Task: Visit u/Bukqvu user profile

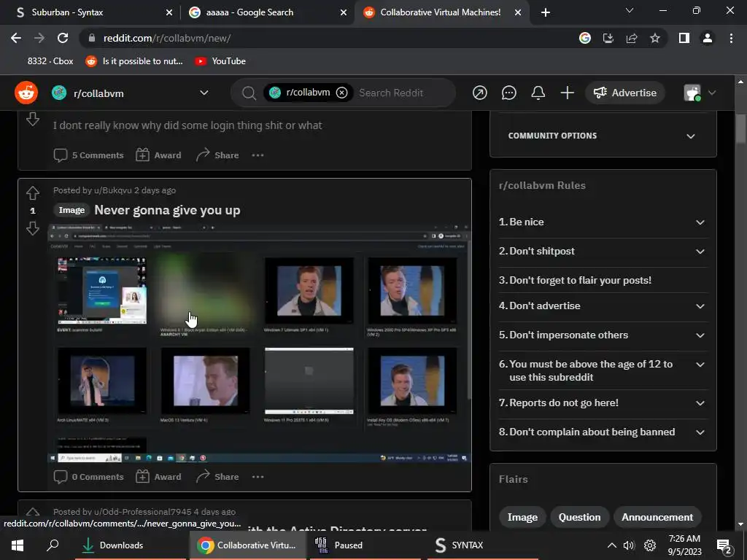Action: (x=112, y=190)
